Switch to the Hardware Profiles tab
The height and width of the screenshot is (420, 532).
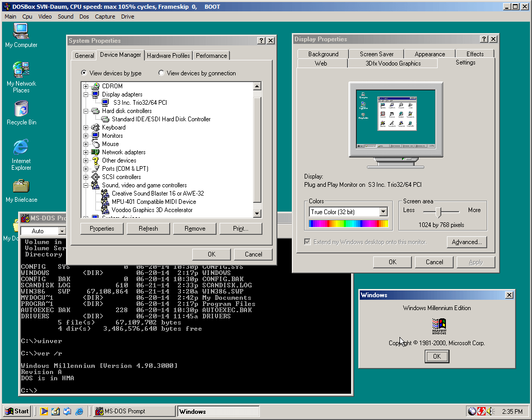168,56
